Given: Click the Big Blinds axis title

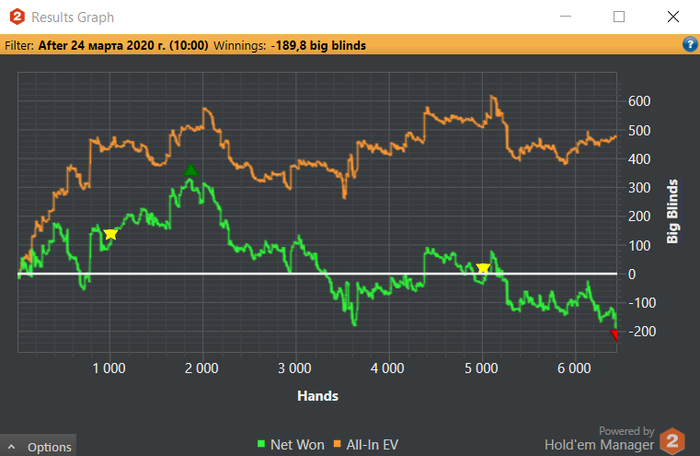Looking at the screenshot, I should coord(672,211).
